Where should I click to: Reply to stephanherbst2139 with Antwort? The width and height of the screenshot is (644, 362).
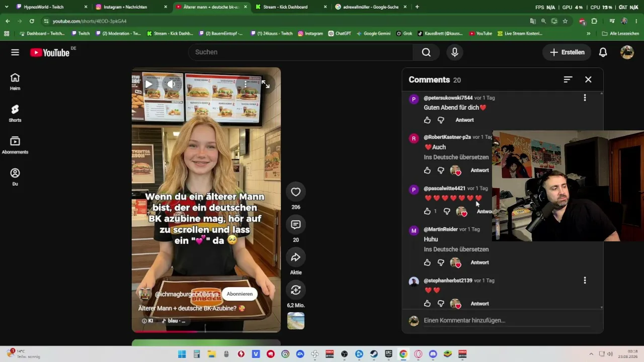click(x=479, y=304)
